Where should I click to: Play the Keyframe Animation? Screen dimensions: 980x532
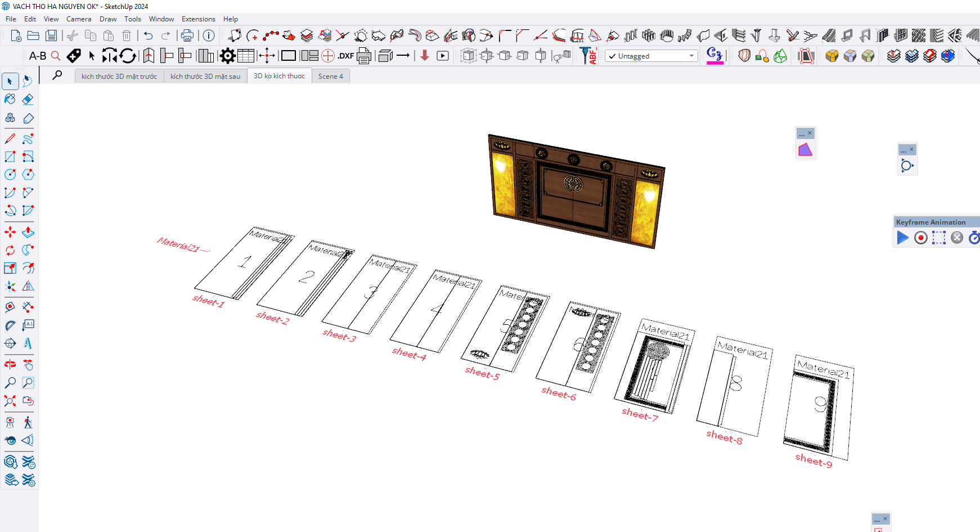[902, 238]
